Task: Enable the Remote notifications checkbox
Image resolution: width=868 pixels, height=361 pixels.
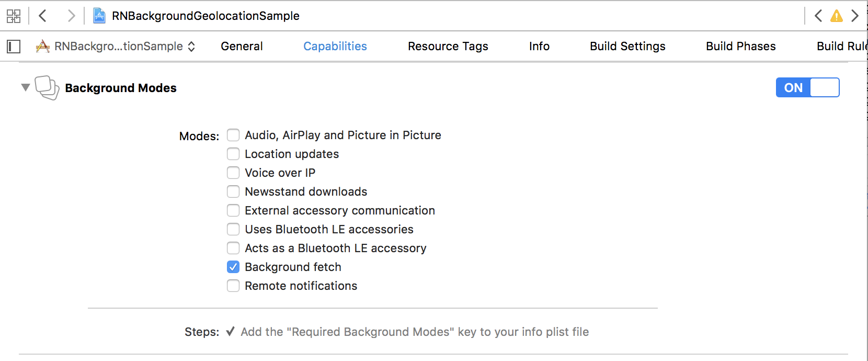Action: (233, 286)
